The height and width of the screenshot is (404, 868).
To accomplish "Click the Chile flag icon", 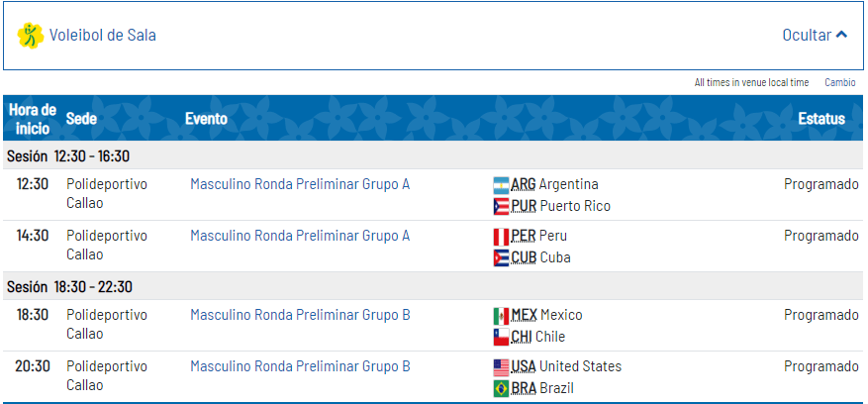I will coord(501,337).
